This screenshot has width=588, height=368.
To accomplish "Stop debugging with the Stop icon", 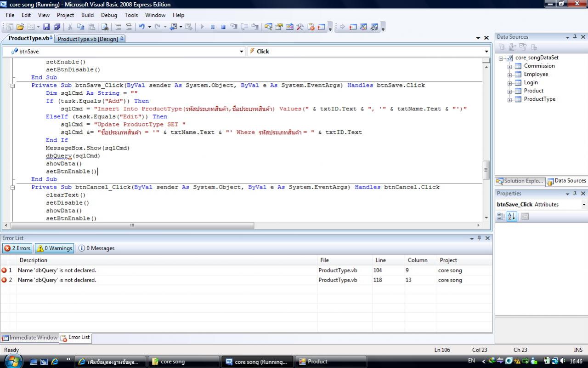I will [x=223, y=27].
